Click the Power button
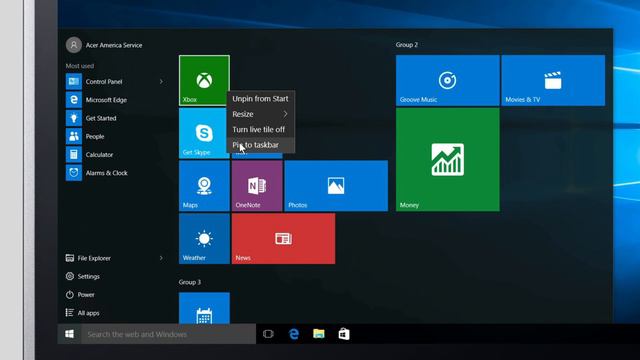 pyautogui.click(x=80, y=295)
